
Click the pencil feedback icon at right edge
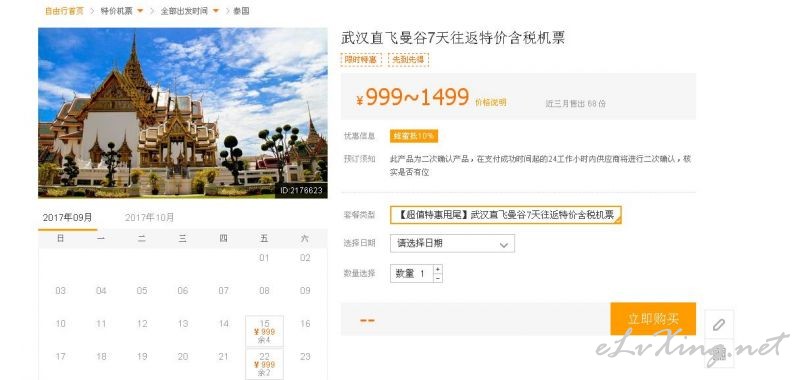point(719,324)
